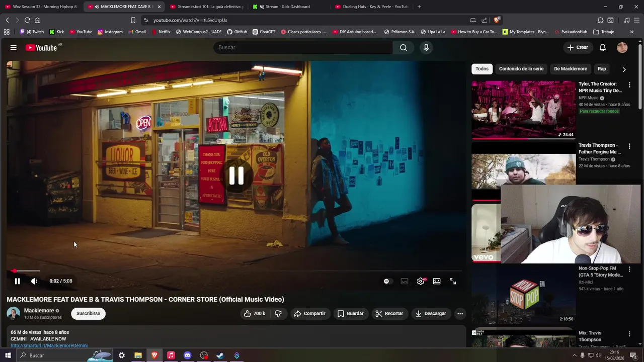
Task: Switch to Stream - Kick Dashboard tab
Action: [289, 7]
